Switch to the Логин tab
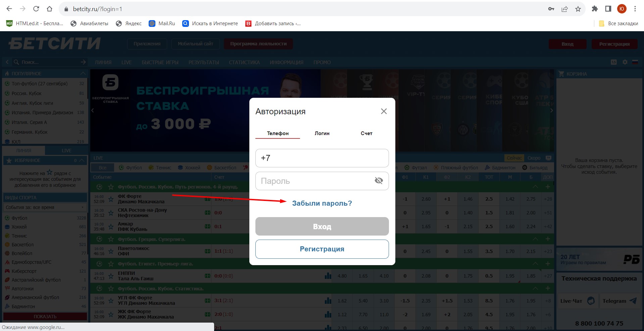 (322, 133)
